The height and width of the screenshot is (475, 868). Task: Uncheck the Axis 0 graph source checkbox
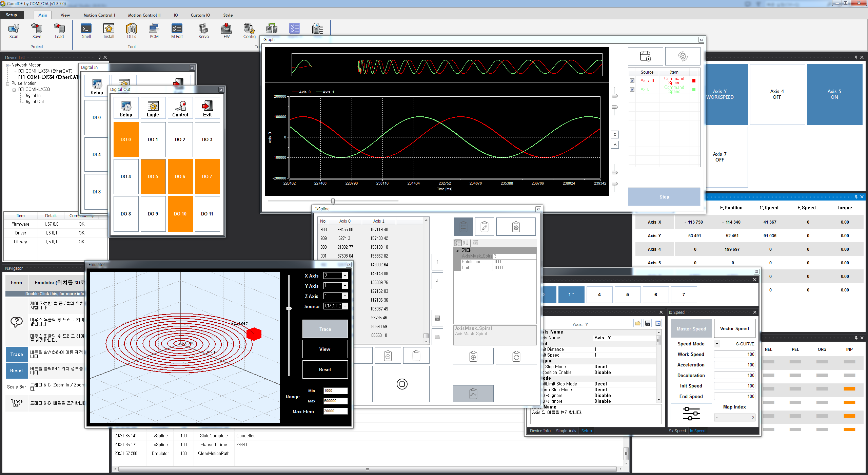click(632, 81)
